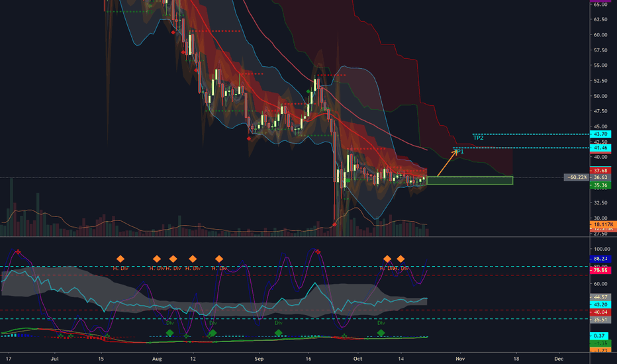This screenshot has height=364, width=617.
Task: Click the 62.50 price axis tick
Action: coord(600,19)
